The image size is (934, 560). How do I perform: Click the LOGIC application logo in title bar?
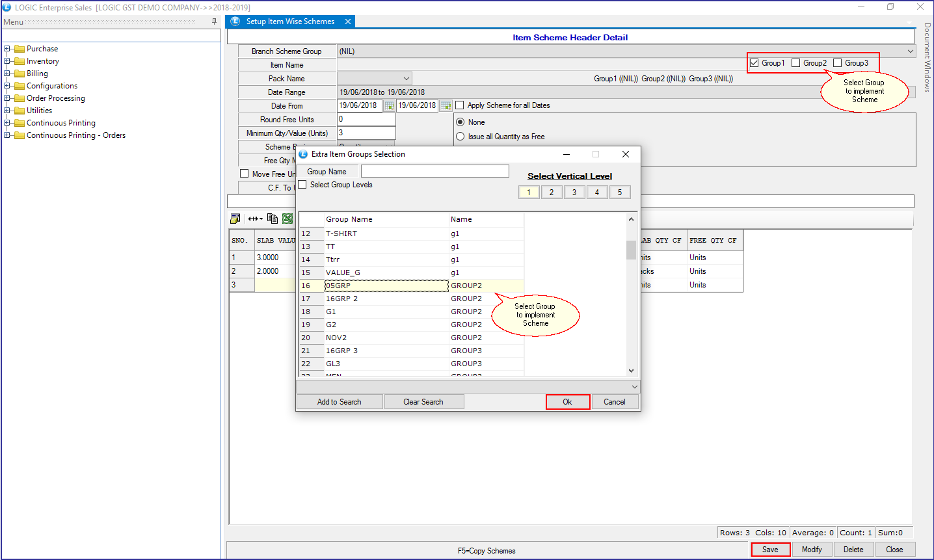(x=7, y=7)
